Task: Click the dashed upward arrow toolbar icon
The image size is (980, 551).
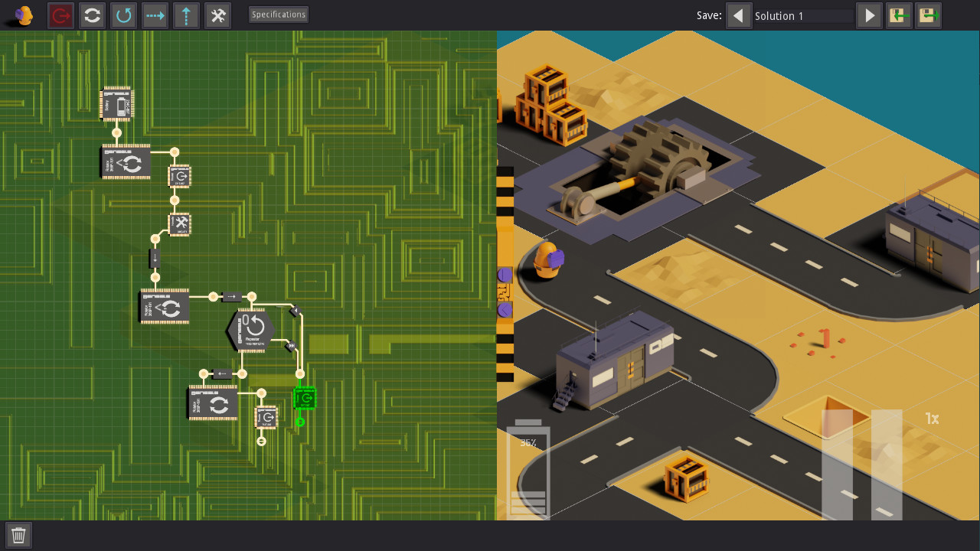Action: 186,15
